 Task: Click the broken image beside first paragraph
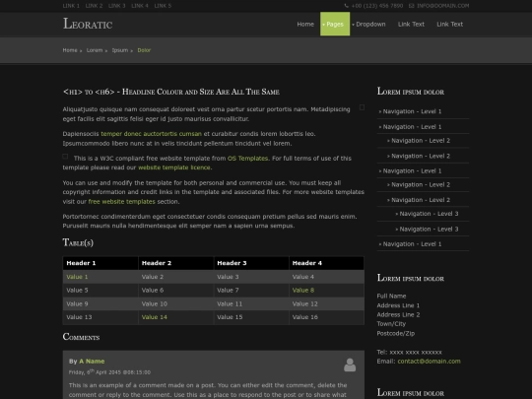click(362, 107)
